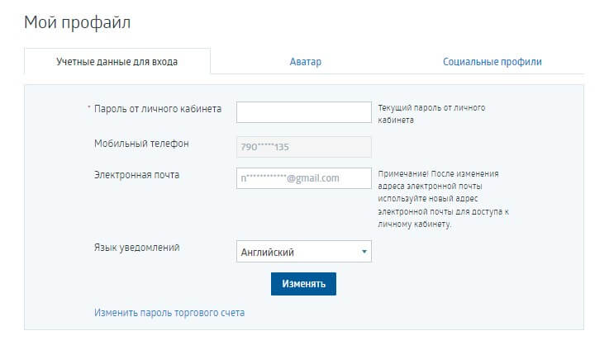The height and width of the screenshot is (364, 609).
Task: Switch to the Аватар tab
Action: coord(305,62)
